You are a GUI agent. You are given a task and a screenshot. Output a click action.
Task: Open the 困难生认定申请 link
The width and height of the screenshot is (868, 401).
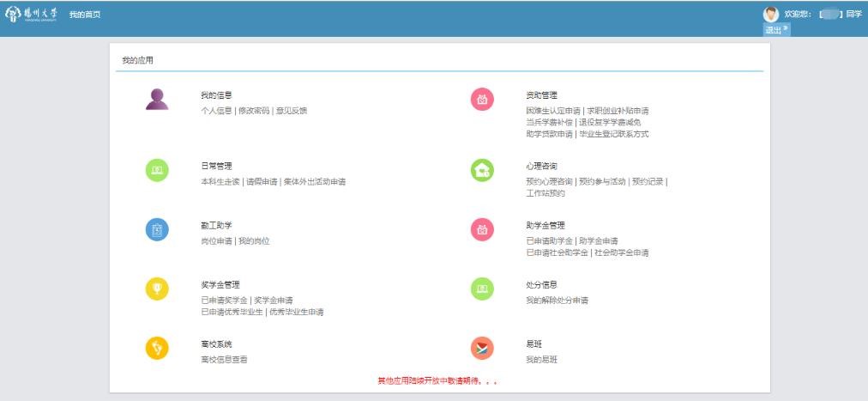[x=553, y=111]
